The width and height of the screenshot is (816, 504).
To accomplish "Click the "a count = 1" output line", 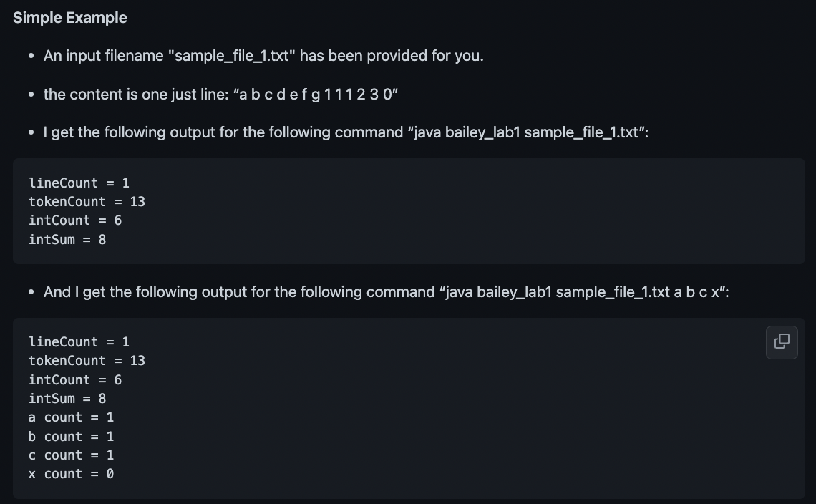I will click(71, 417).
